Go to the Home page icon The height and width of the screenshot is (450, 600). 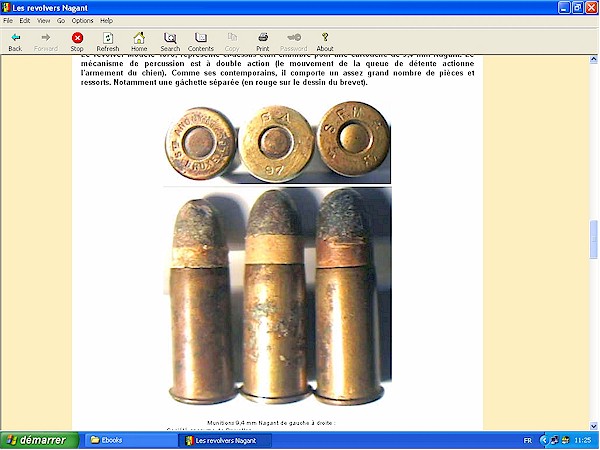tap(139, 42)
